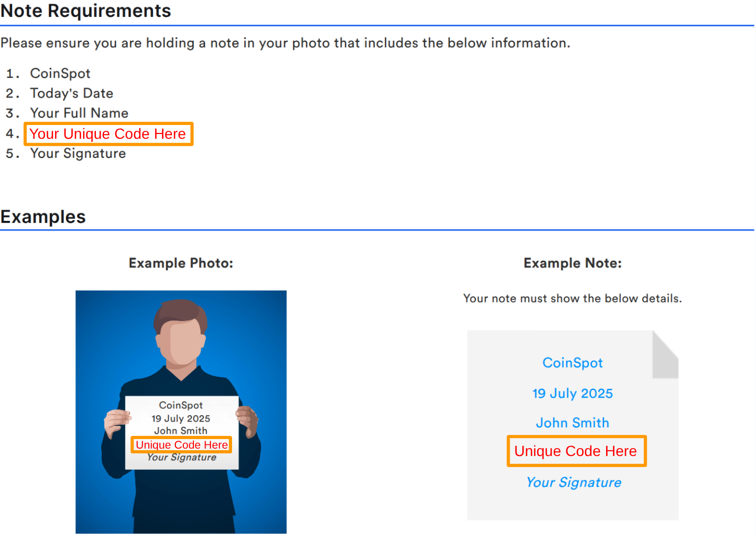Click "Your note must show the below details."
This screenshot has height=536, width=756.
click(573, 298)
